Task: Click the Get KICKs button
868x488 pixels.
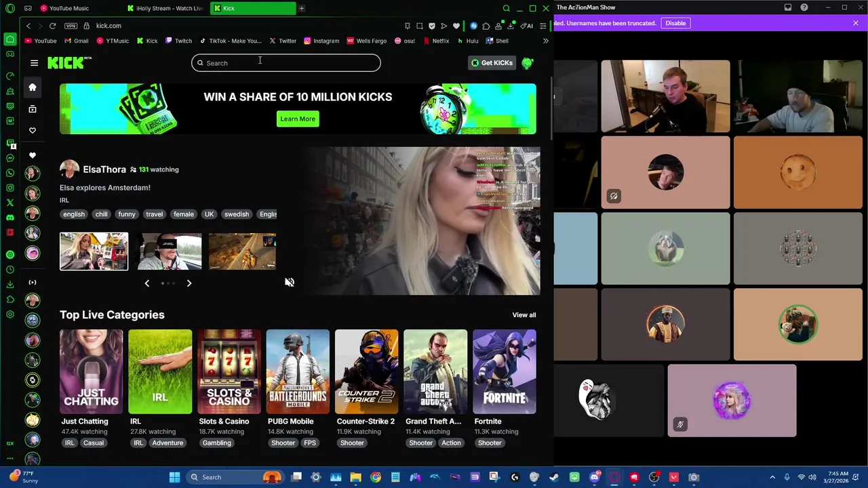Action: pyautogui.click(x=493, y=63)
